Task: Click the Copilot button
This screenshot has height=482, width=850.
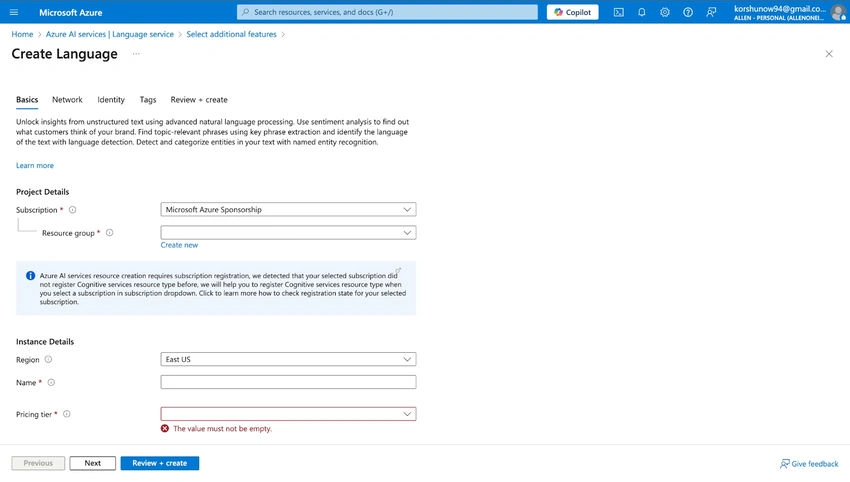Action: tap(572, 12)
